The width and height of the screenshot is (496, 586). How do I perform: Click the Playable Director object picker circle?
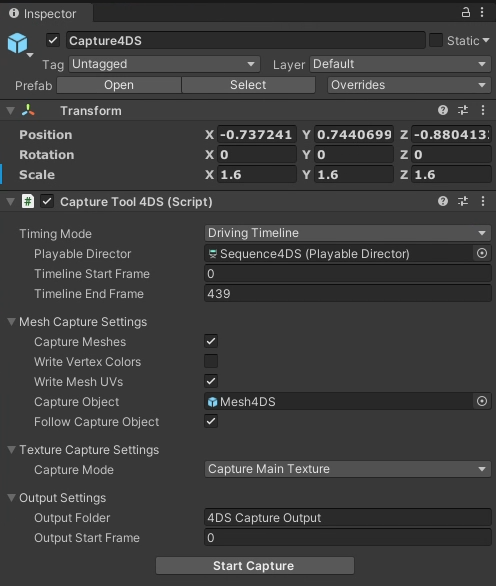pyautogui.click(x=482, y=253)
